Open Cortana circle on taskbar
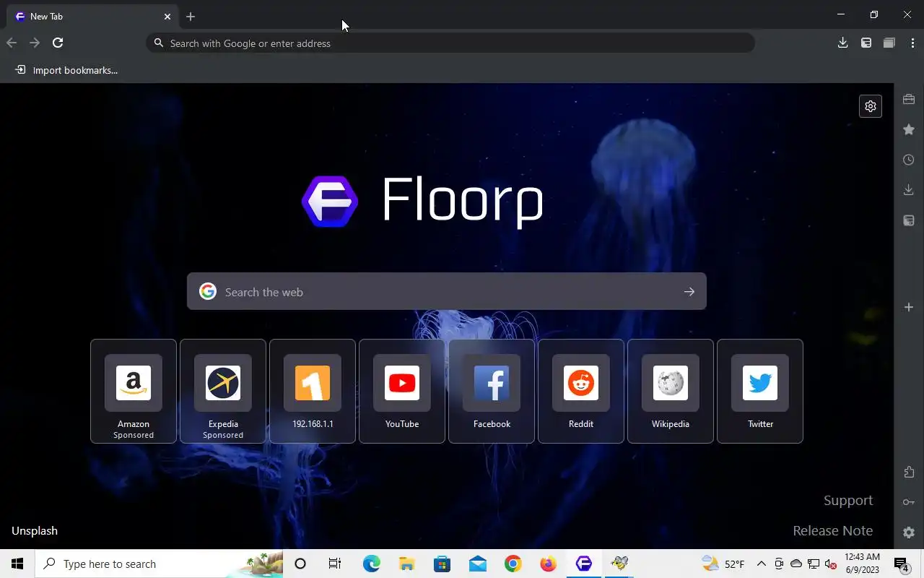The image size is (924, 578). [300, 564]
